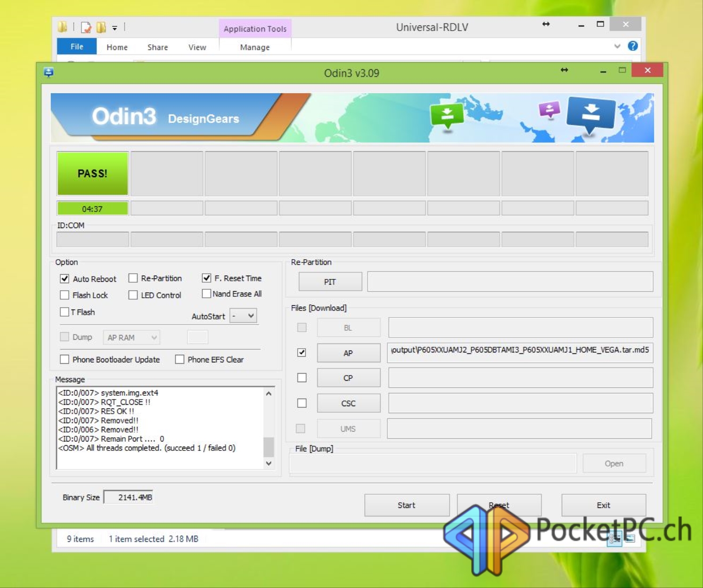The width and height of the screenshot is (703, 588).
Task: Enable Nand Erase All checkbox
Action: coord(206,294)
